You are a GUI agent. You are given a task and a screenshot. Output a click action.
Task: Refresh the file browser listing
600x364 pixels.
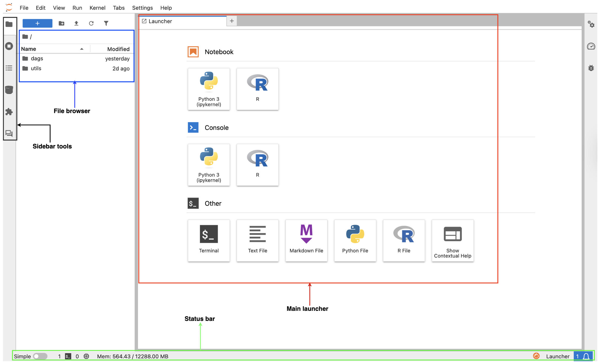[x=91, y=23]
